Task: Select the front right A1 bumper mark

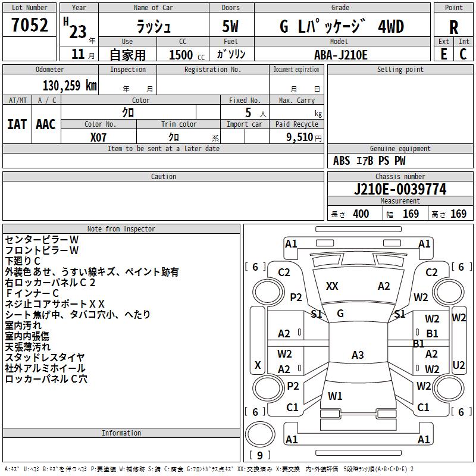Action: click(x=424, y=244)
